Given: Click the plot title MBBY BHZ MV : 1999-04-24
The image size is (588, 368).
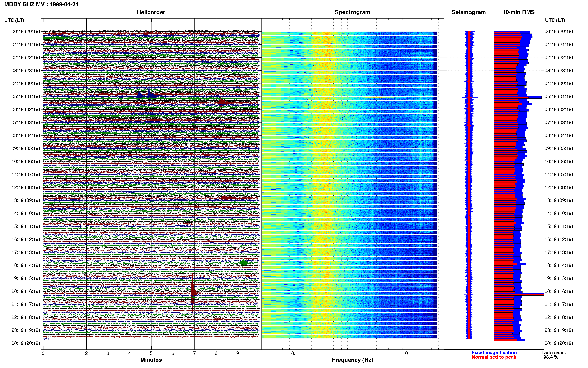Looking at the screenshot, I should (x=41, y=4).
